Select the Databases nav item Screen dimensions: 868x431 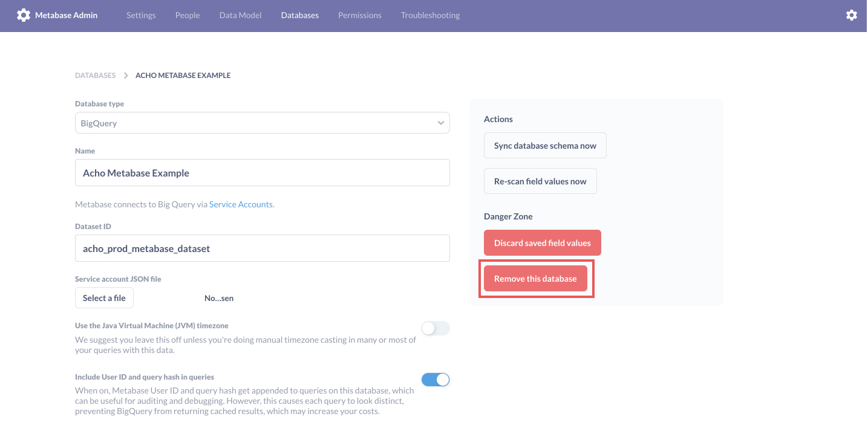coord(300,15)
